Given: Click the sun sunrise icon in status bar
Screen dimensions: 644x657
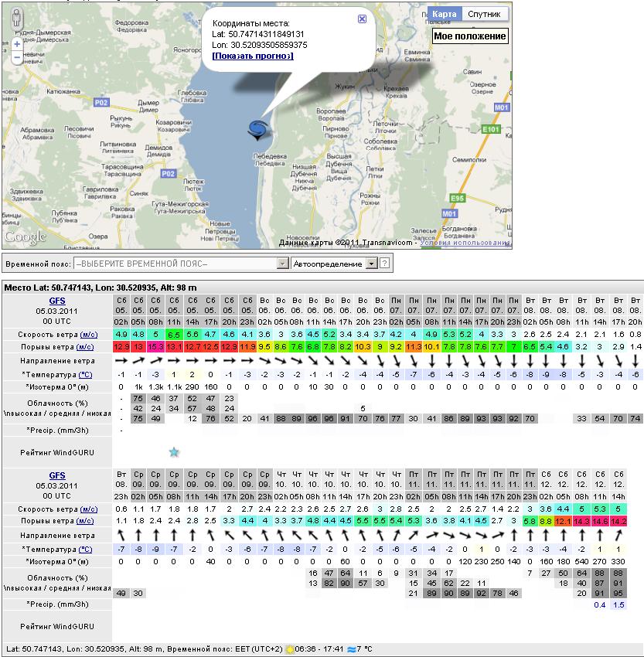Looking at the screenshot, I should coord(290,650).
